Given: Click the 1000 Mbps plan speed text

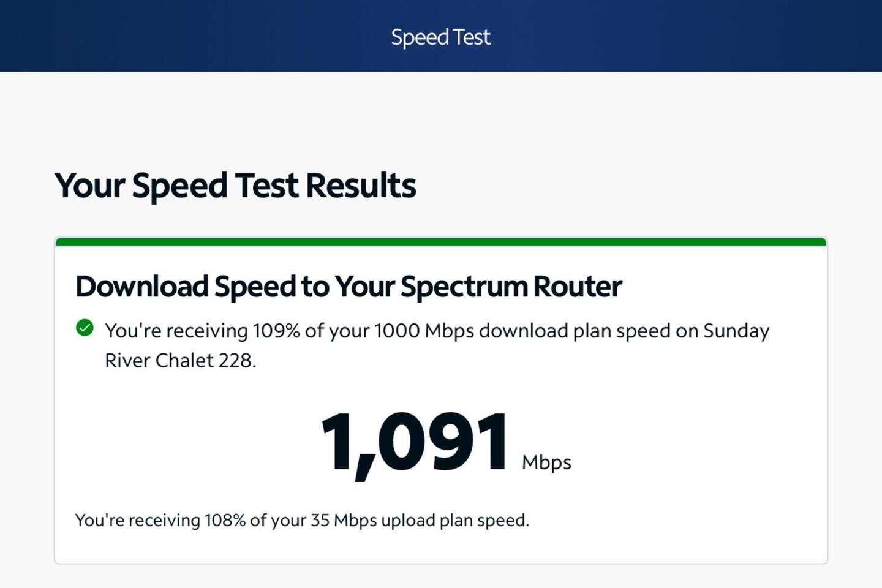Looking at the screenshot, I should pos(424,331).
